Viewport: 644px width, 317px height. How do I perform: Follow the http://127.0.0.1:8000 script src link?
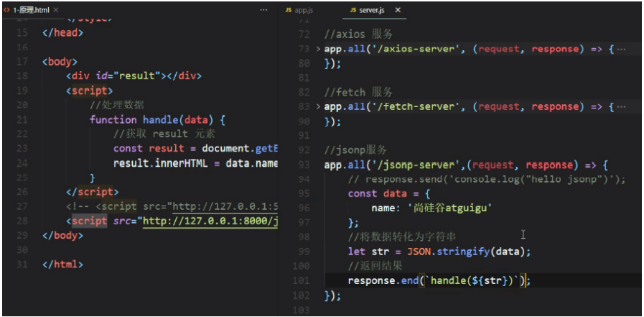click(210, 221)
